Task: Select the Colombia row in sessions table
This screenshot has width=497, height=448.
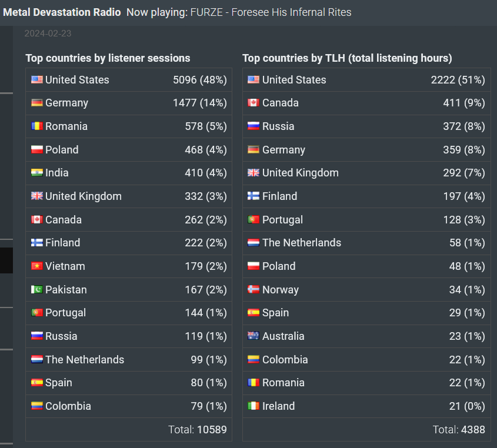Action: (x=129, y=406)
